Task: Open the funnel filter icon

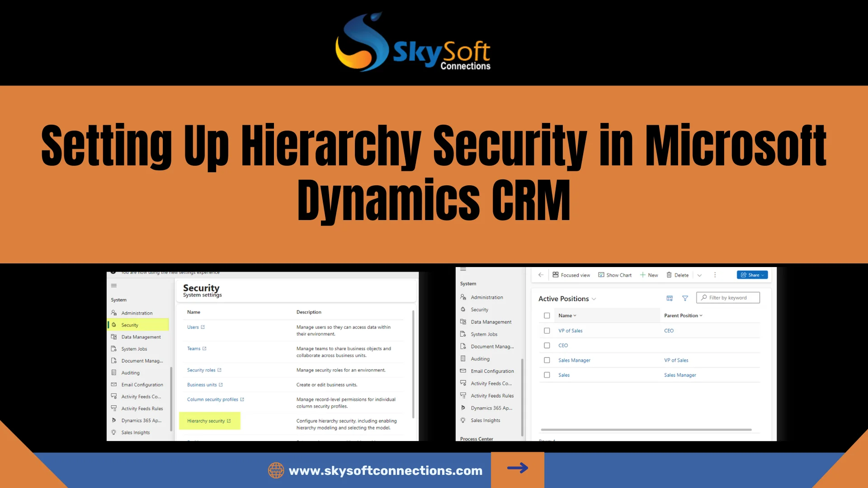Action: (685, 298)
